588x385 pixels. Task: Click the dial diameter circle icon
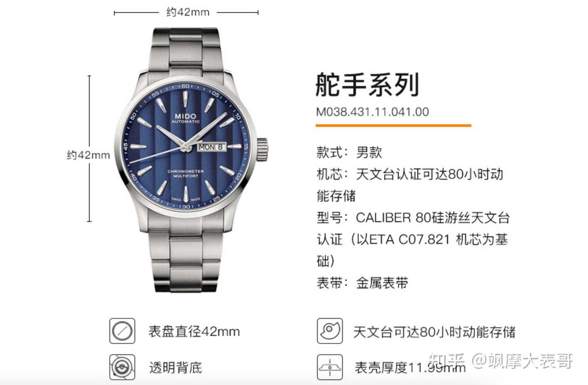pyautogui.click(x=122, y=331)
